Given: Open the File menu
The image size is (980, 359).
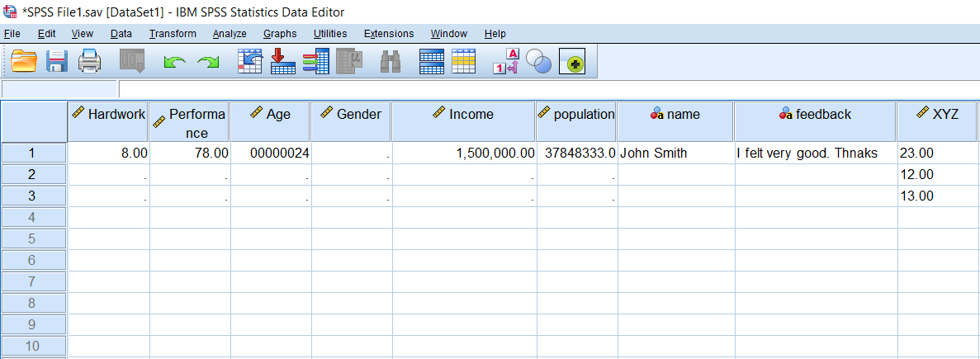Looking at the screenshot, I should [12, 34].
